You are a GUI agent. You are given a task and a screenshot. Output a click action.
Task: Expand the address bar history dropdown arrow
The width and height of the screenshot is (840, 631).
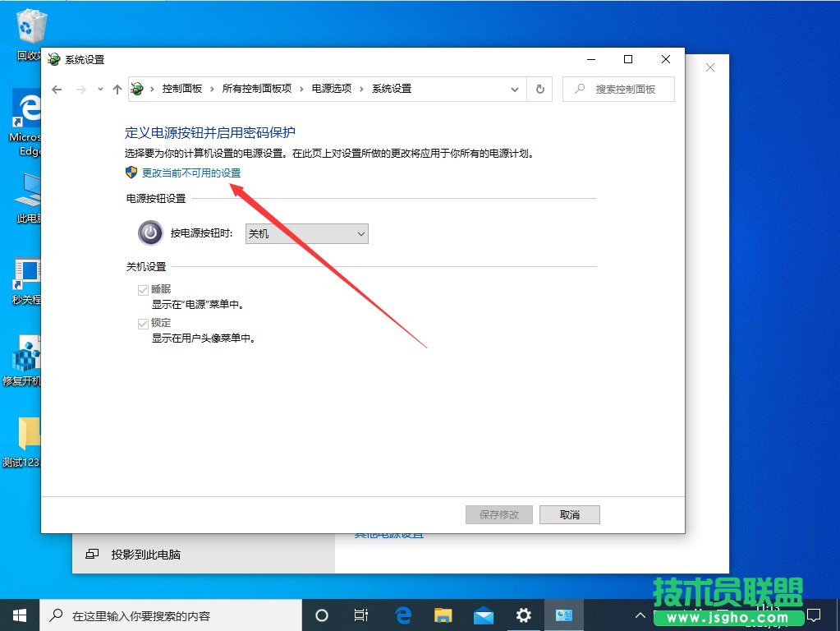click(x=515, y=89)
